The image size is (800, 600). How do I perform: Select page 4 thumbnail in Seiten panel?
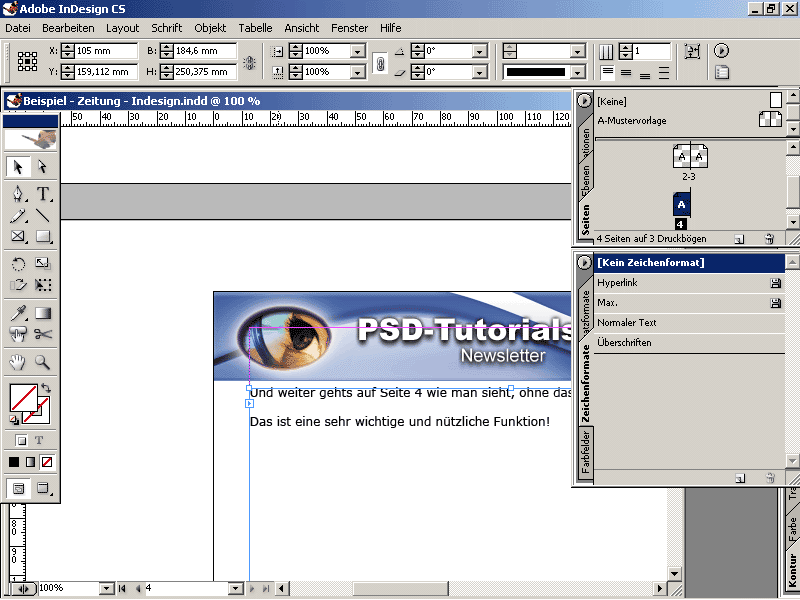click(x=681, y=205)
